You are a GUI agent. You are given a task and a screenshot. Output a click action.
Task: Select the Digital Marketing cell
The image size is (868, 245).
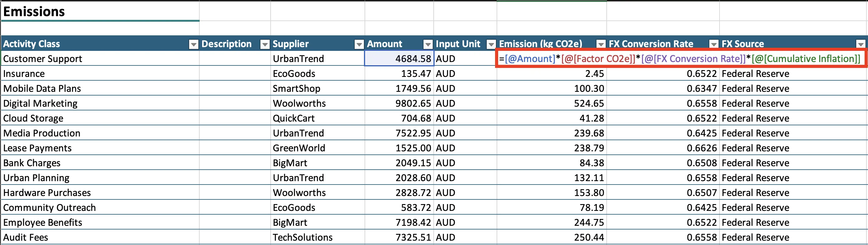pyautogui.click(x=100, y=103)
